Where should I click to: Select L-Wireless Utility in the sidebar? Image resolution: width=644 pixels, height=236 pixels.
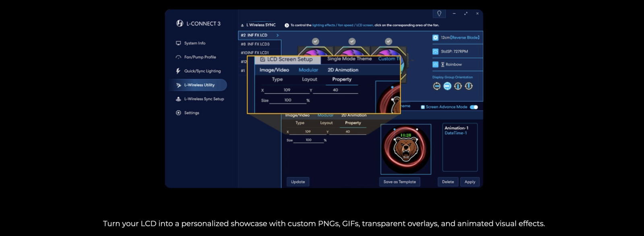pos(199,85)
